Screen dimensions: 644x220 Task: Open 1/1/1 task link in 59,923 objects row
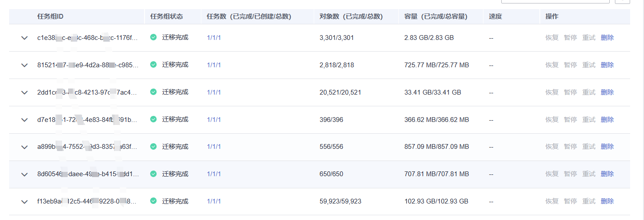coord(214,201)
